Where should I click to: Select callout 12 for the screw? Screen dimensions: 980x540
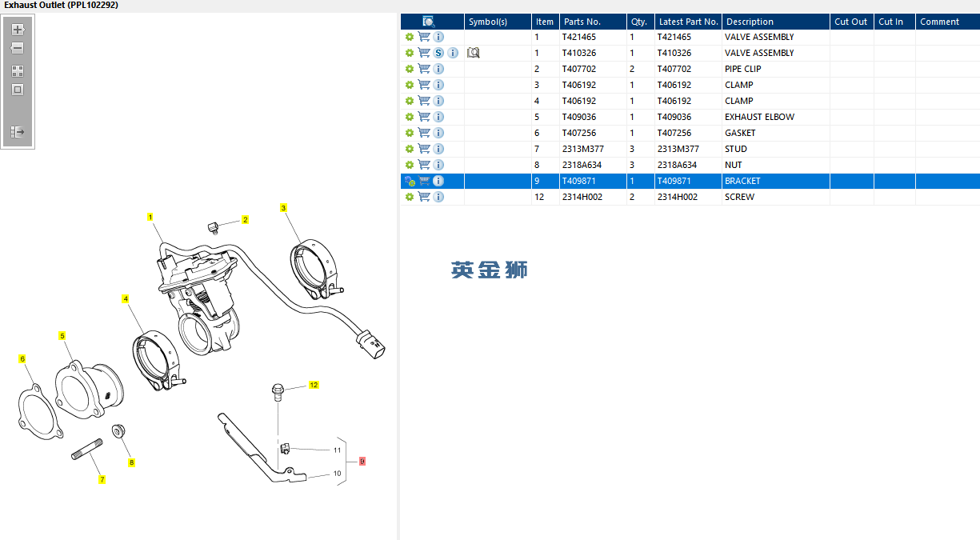314,385
